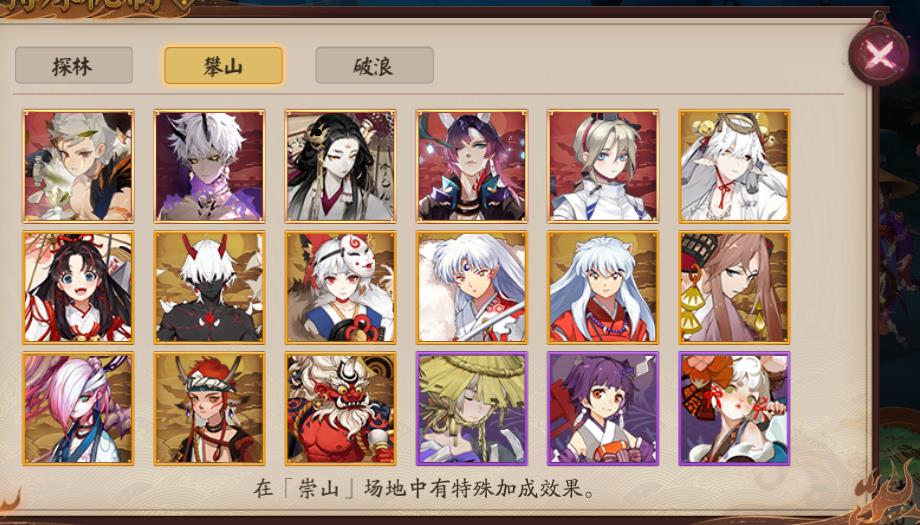Select the purple-haired girl with orange eyes
The width and height of the screenshot is (920, 525).
603,408
